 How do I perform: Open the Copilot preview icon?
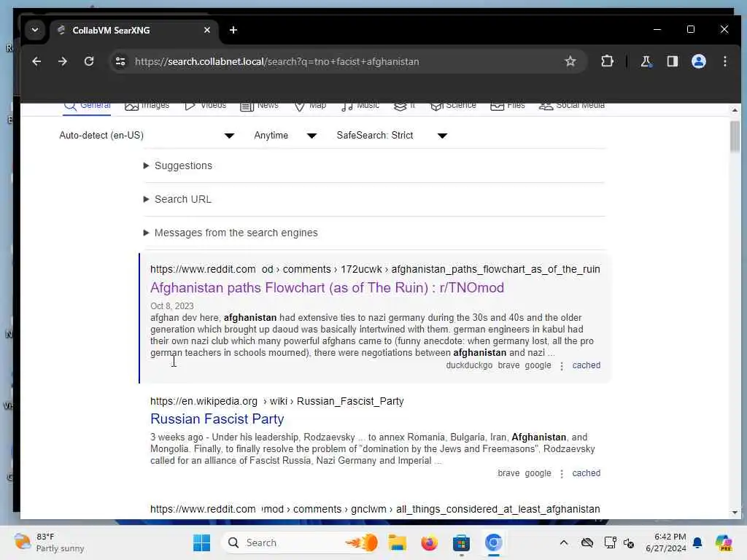coord(724,542)
